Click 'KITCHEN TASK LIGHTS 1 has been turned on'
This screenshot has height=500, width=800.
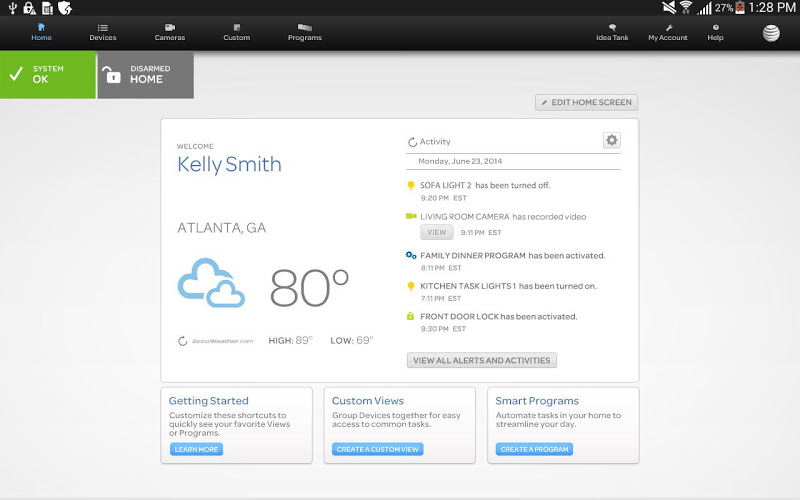[508, 286]
